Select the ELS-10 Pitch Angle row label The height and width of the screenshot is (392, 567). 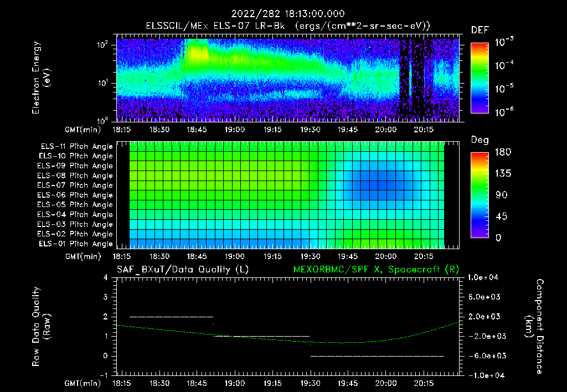pyautogui.click(x=76, y=156)
